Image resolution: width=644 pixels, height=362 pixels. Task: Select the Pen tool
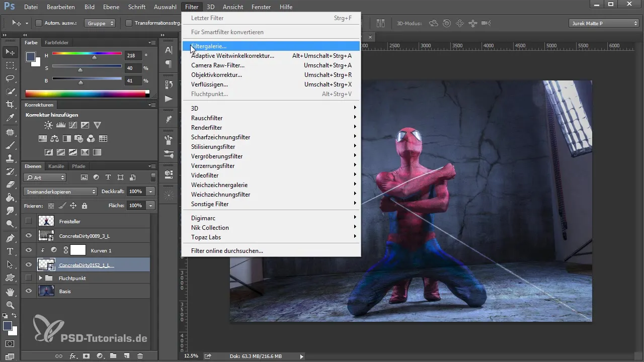tap(10, 238)
